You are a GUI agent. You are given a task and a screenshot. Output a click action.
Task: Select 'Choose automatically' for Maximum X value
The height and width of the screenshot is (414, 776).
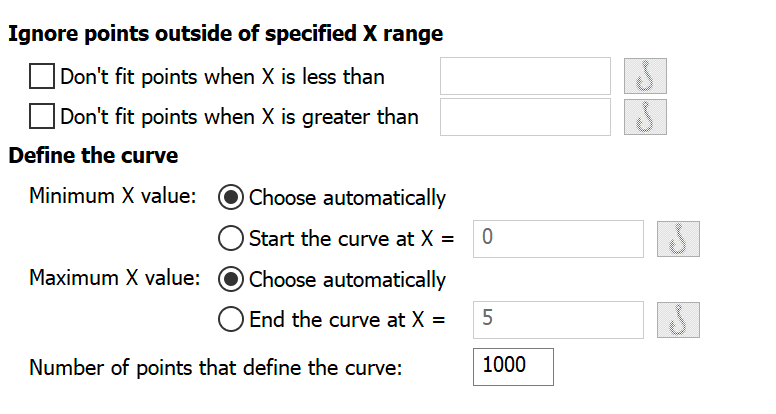pos(230,279)
